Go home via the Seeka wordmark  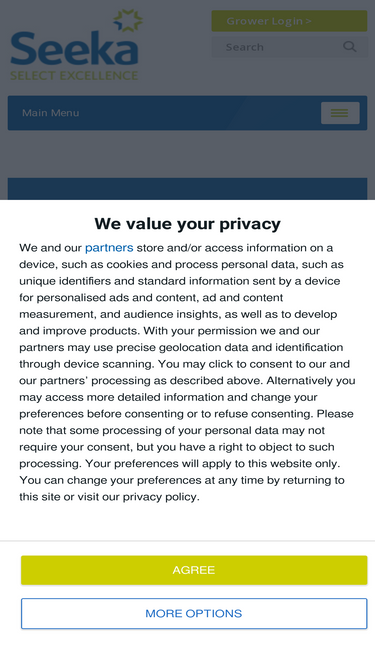coord(74,49)
